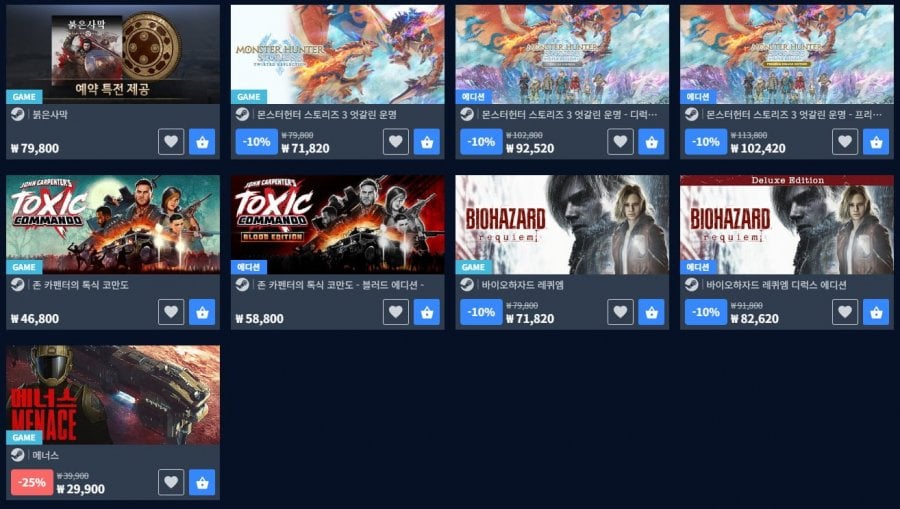Viewport: 900px width, 509px height.
Task: Click the -25% discount badge on 메너스
Action: pos(32,483)
